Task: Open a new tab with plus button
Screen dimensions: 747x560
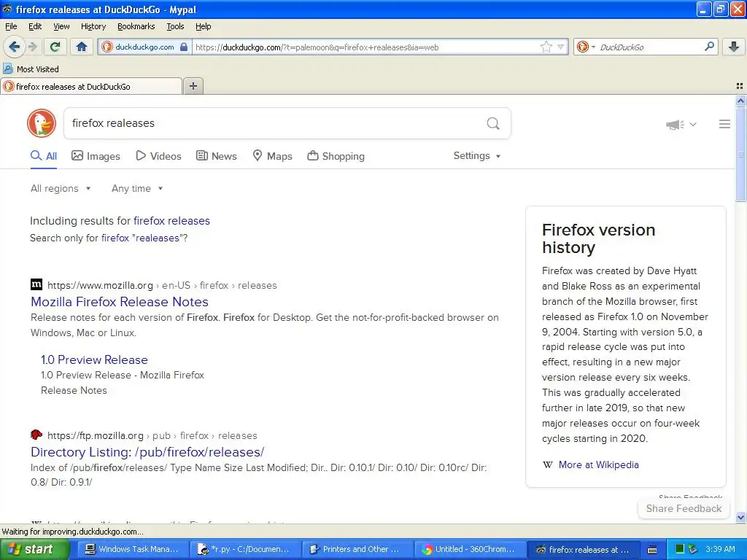Action: coord(193,86)
